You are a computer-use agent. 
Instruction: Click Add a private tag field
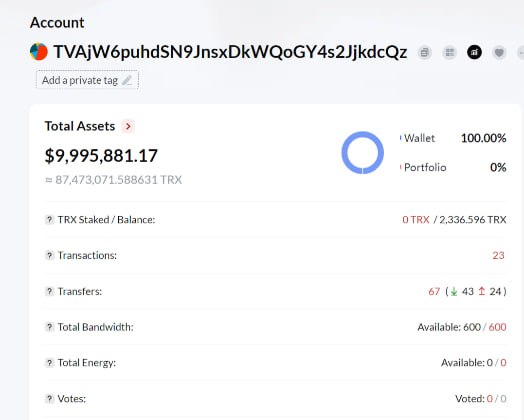click(x=87, y=80)
